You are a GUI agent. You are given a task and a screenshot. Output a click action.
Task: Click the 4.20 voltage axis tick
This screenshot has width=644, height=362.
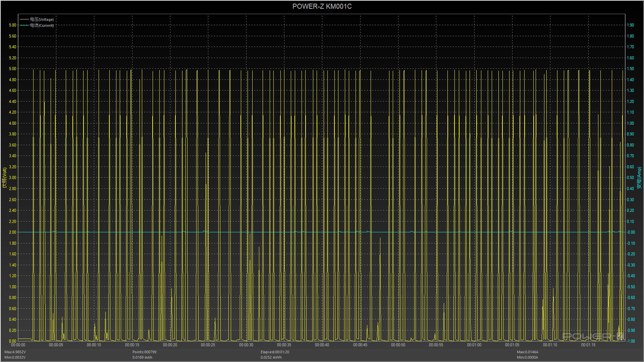pyautogui.click(x=12, y=112)
